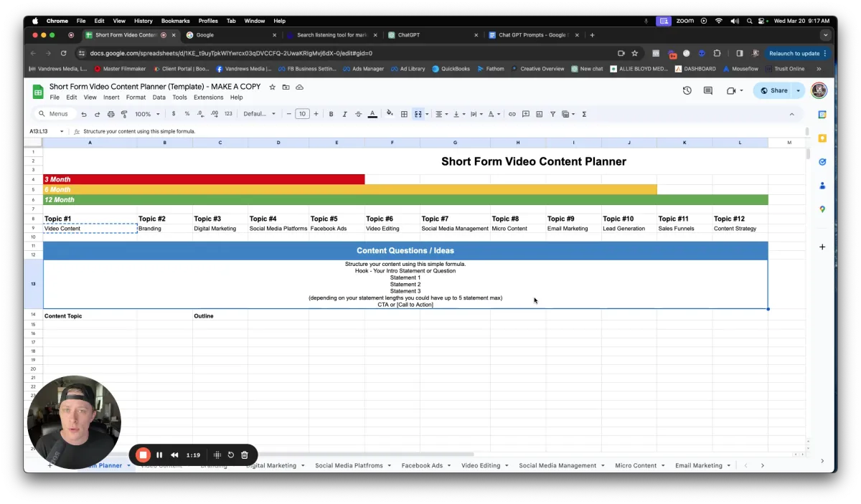Toggle strikethrough formatting

358,114
